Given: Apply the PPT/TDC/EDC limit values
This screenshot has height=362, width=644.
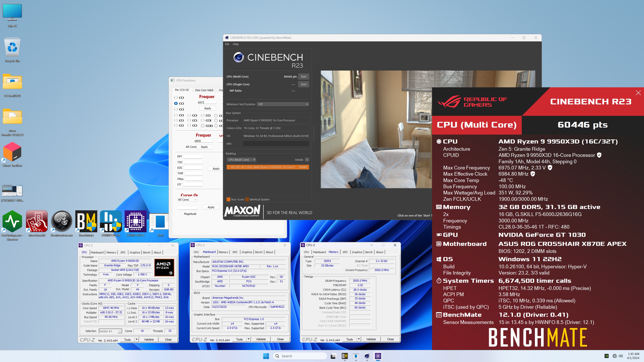Looking at the screenshot, I should tap(216, 169).
